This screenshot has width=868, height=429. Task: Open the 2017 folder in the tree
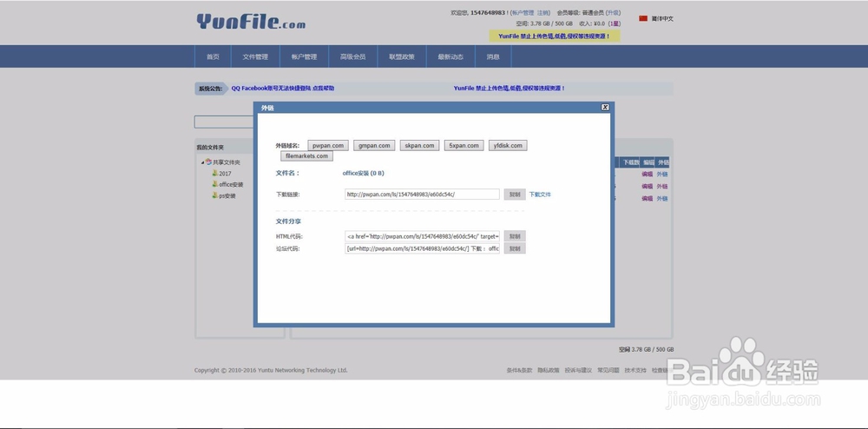pyautogui.click(x=226, y=174)
